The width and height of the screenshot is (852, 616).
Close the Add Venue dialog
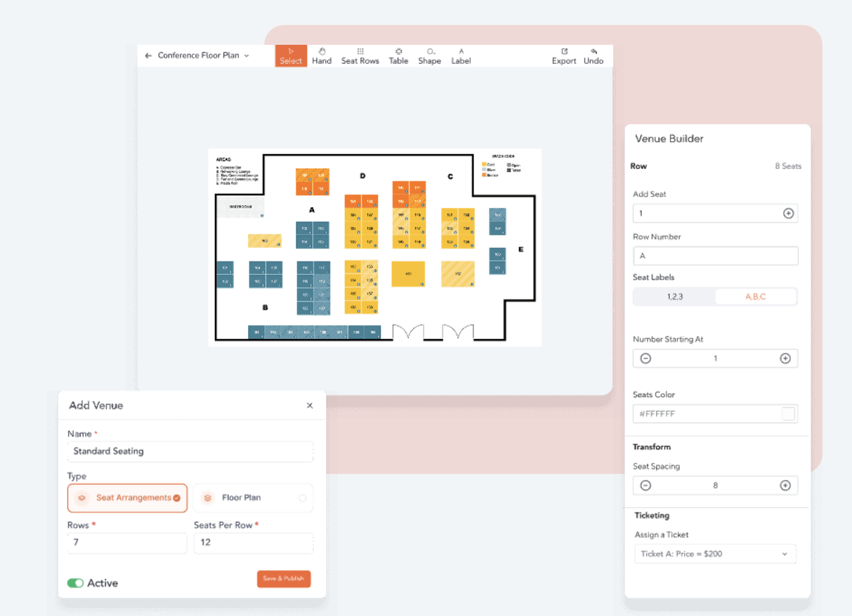point(310,406)
